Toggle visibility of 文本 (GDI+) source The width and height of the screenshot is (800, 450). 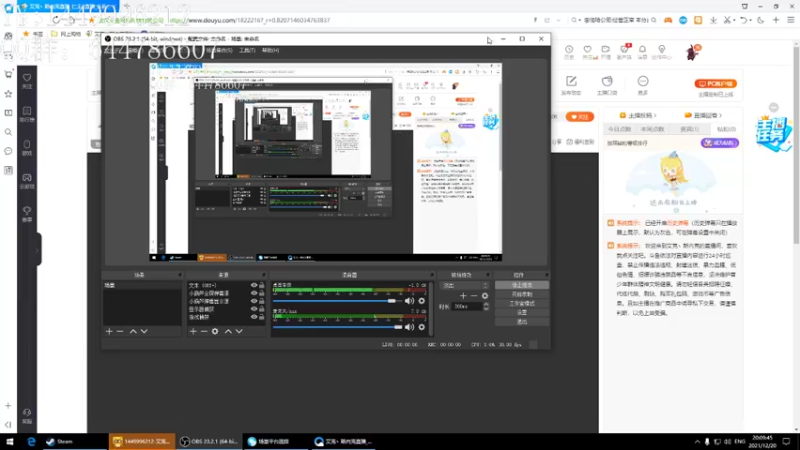tap(254, 286)
